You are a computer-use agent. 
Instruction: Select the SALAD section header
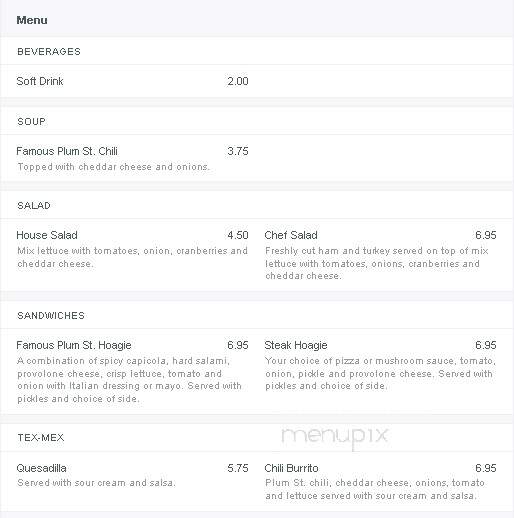click(34, 206)
